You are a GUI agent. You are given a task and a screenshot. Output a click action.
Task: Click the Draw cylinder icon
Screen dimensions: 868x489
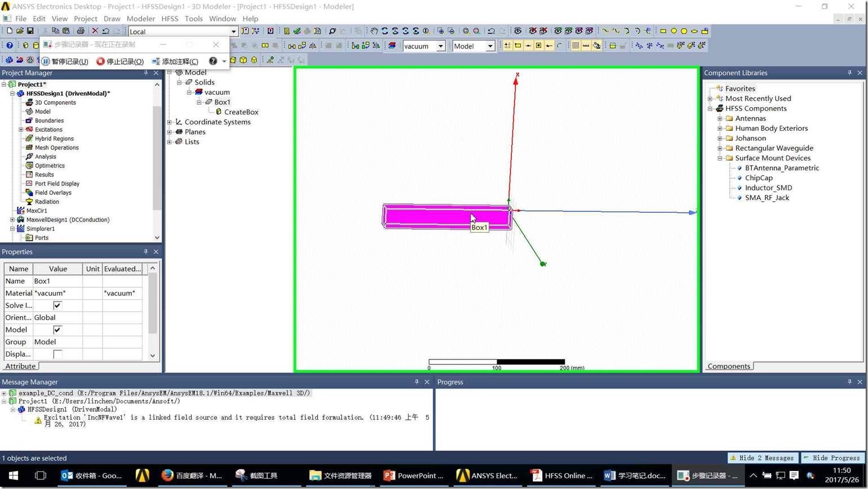[36, 45]
